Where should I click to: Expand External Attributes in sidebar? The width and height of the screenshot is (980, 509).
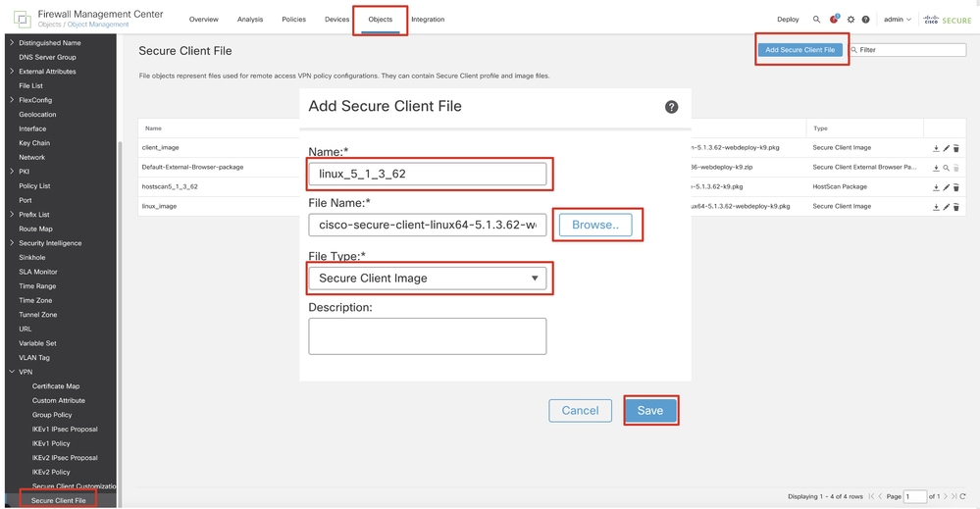click(12, 72)
